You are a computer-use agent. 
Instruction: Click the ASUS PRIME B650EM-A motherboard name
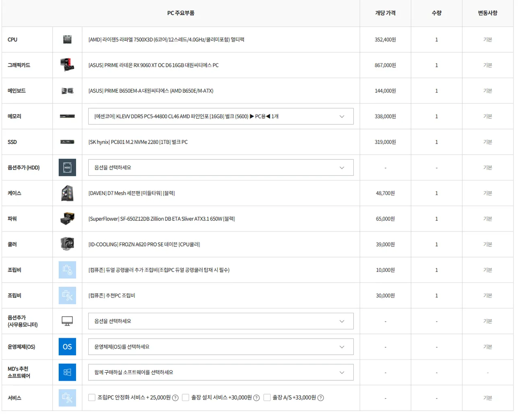coord(151,91)
